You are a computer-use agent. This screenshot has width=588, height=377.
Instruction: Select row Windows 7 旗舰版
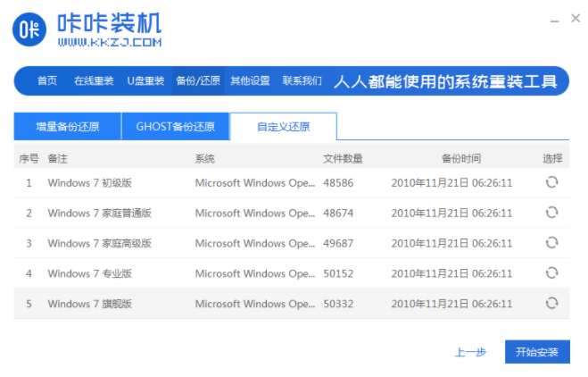point(292,304)
